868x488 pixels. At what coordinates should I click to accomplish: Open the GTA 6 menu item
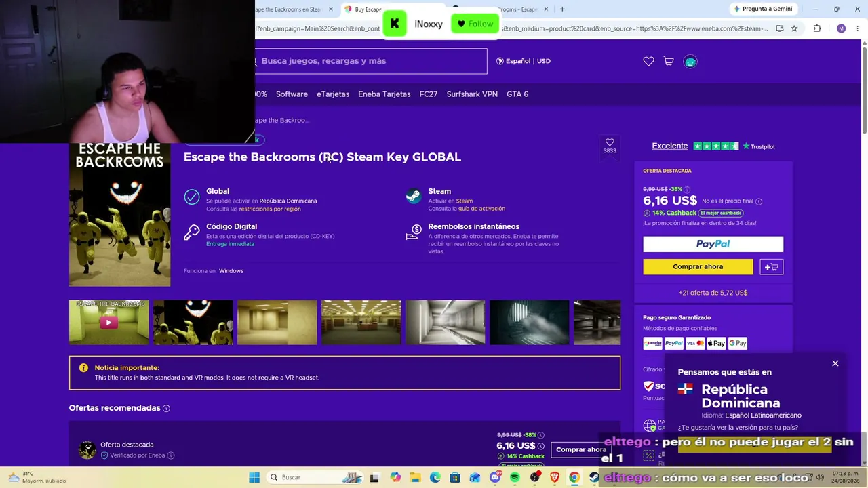point(517,94)
